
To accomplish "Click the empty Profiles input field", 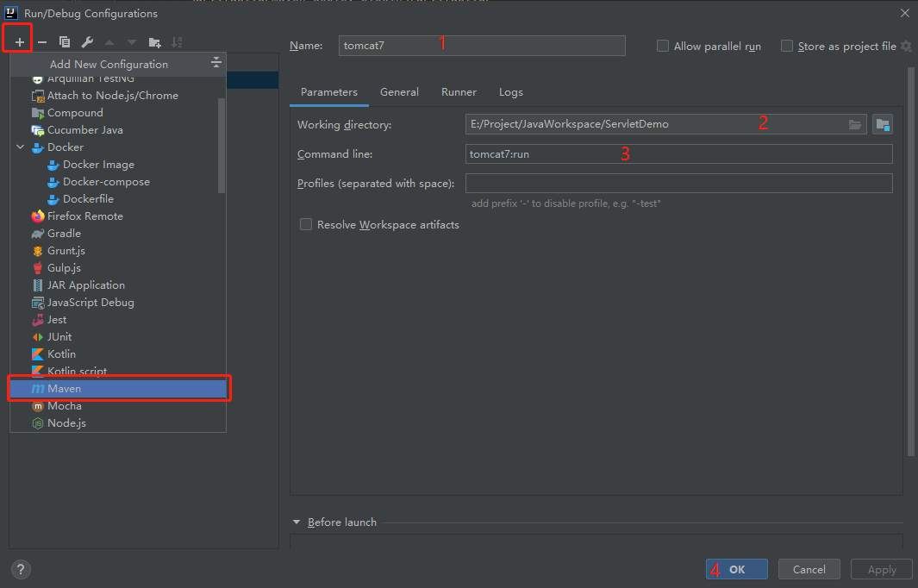I will click(x=679, y=184).
